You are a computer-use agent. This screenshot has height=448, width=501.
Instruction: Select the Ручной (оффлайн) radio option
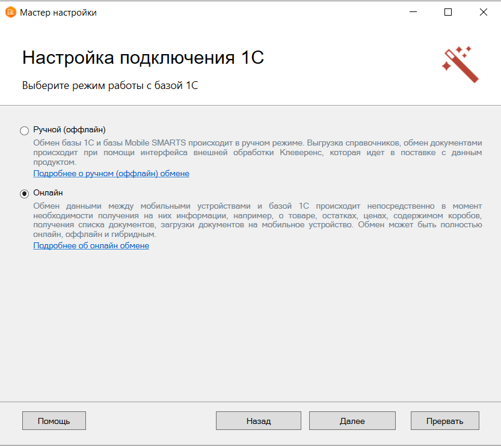pyautogui.click(x=24, y=130)
